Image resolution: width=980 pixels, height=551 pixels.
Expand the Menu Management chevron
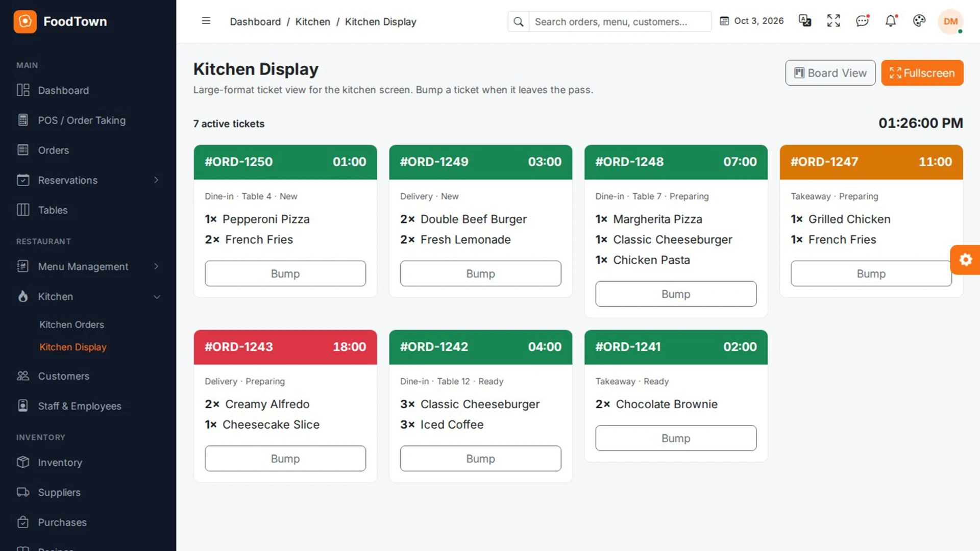click(x=156, y=266)
